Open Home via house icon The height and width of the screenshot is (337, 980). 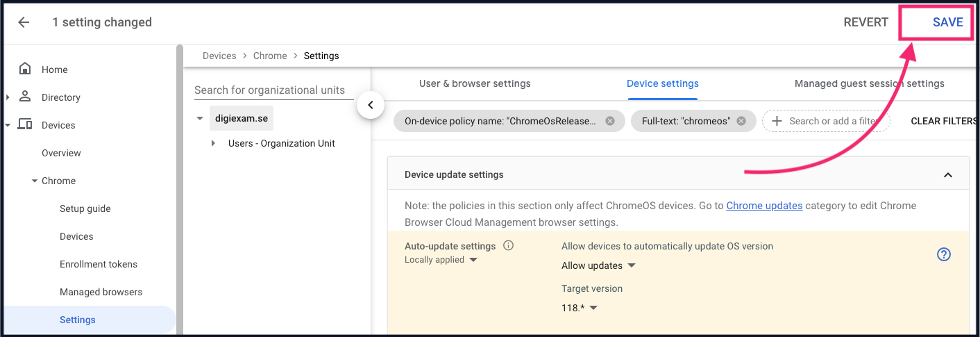point(25,69)
